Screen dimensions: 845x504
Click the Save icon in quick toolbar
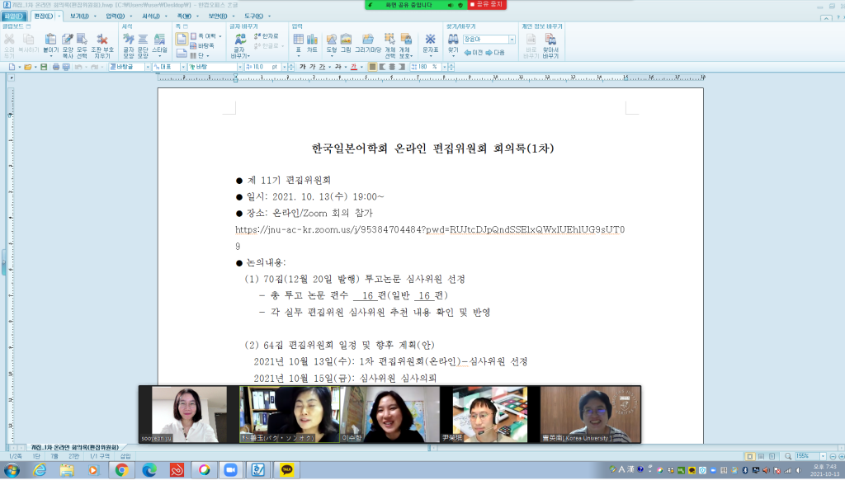point(44,68)
